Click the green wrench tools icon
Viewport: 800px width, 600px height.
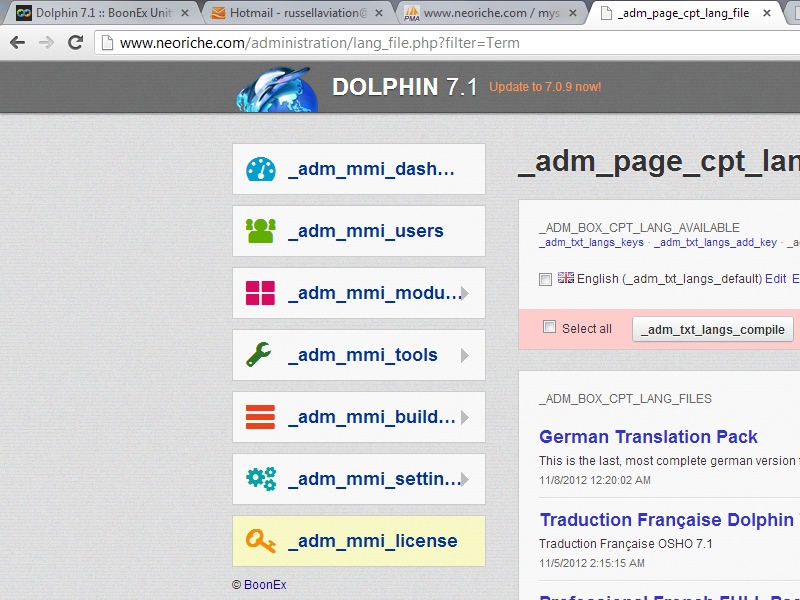[x=260, y=355]
